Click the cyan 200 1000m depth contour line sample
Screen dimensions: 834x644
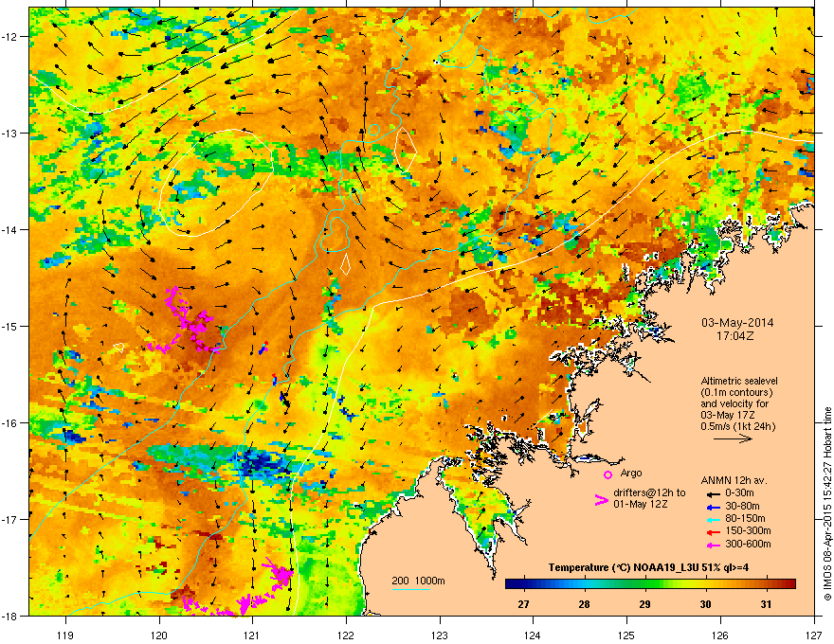click(410, 589)
